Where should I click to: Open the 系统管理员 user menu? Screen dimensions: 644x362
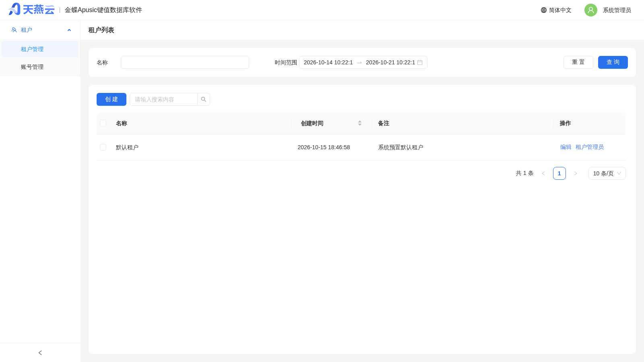click(x=617, y=10)
